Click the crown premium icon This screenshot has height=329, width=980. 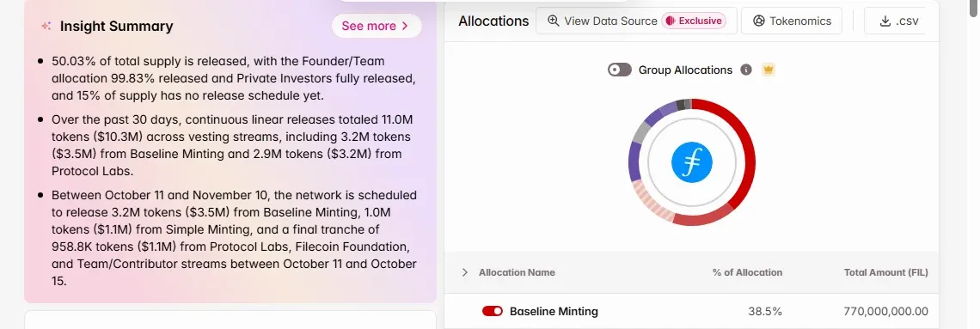coord(769,70)
